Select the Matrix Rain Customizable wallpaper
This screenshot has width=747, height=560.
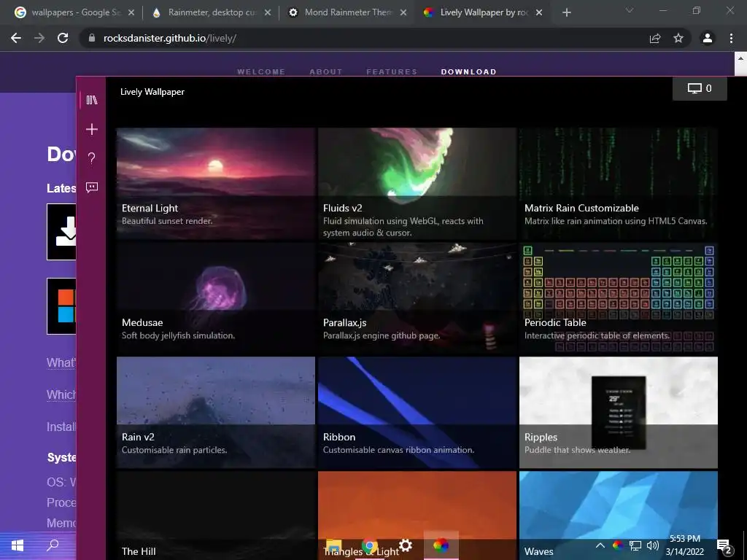pyautogui.click(x=619, y=183)
